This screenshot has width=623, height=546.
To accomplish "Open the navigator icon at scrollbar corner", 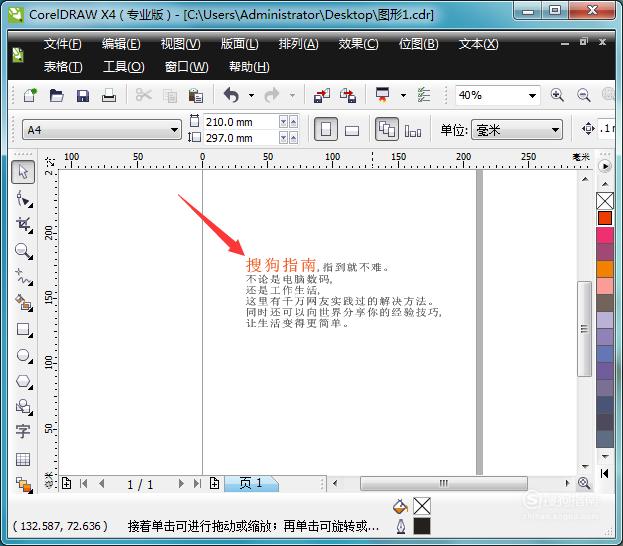I will tap(584, 483).
